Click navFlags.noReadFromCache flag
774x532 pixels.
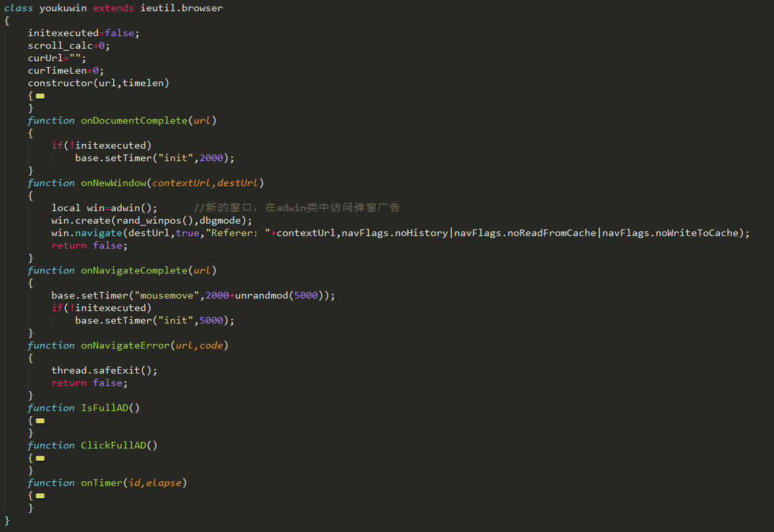coord(525,233)
